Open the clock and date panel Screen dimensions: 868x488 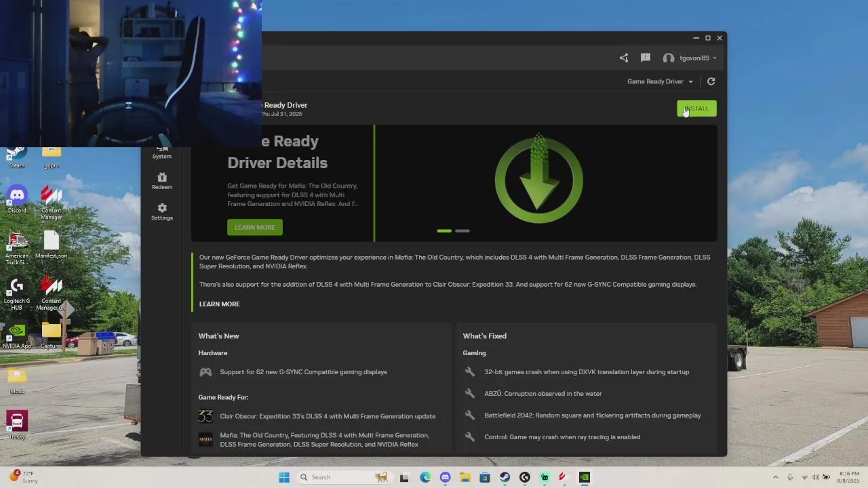pos(849,477)
